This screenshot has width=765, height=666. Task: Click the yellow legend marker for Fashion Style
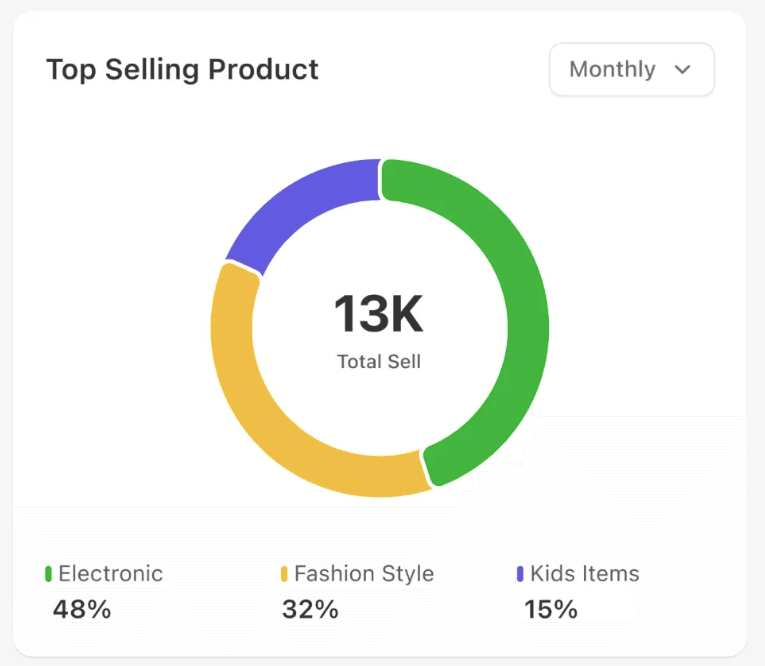point(284,574)
